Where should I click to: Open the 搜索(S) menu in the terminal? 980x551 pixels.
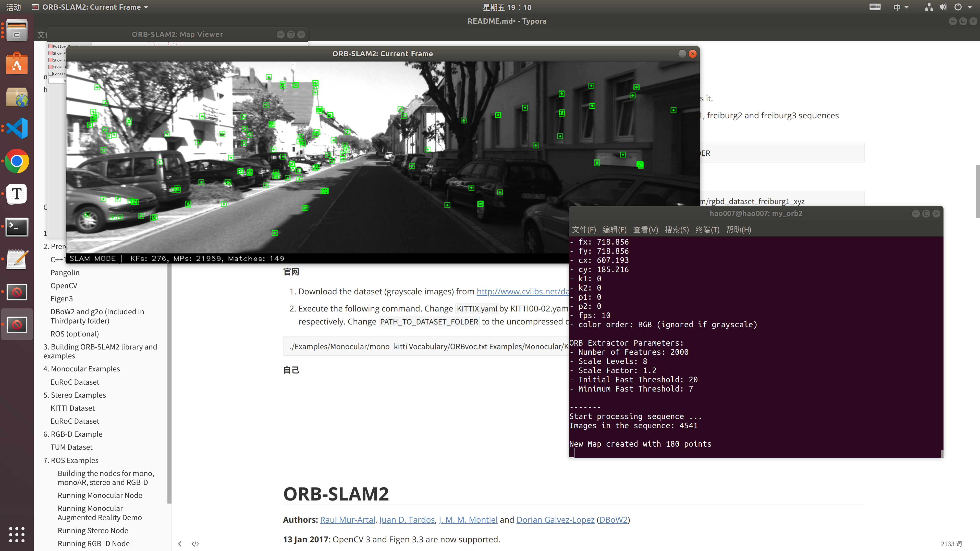[x=676, y=229]
